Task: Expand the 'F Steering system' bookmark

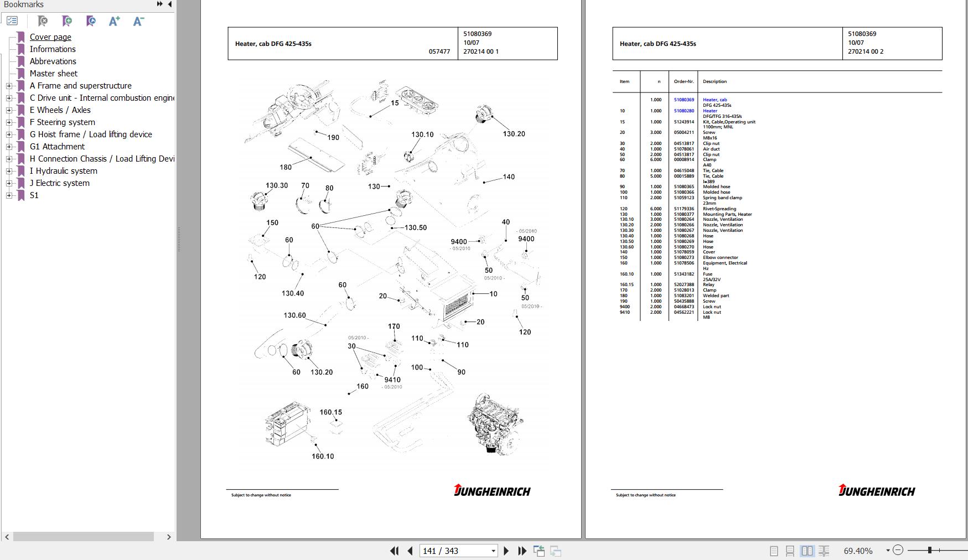Action: tap(9, 122)
